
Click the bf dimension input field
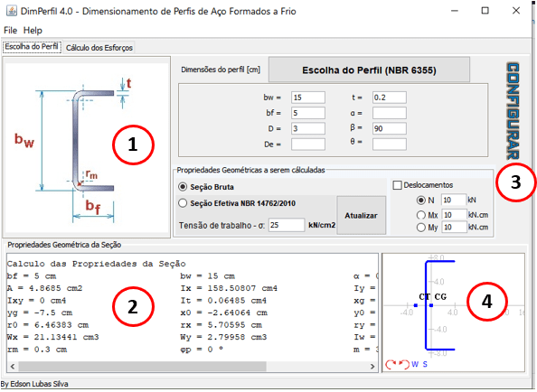308,113
